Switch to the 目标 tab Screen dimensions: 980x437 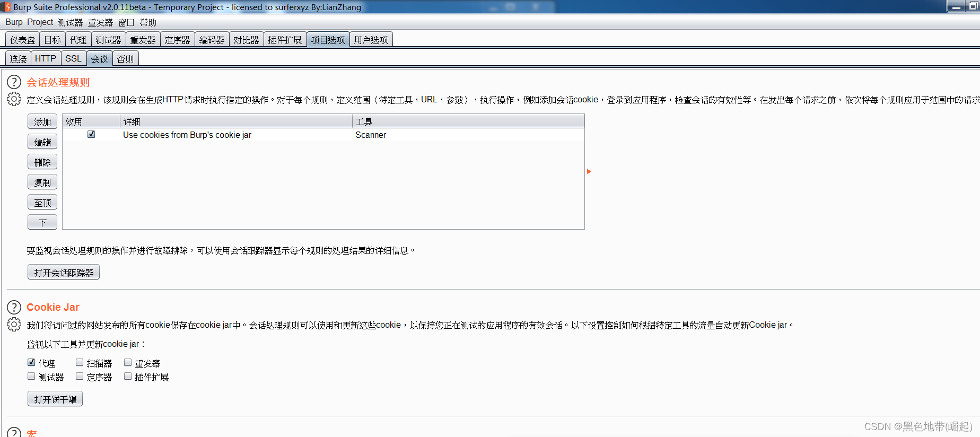52,40
